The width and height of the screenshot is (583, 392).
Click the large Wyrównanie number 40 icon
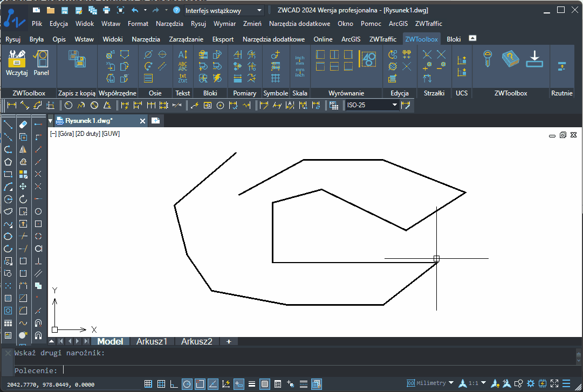coord(368,59)
